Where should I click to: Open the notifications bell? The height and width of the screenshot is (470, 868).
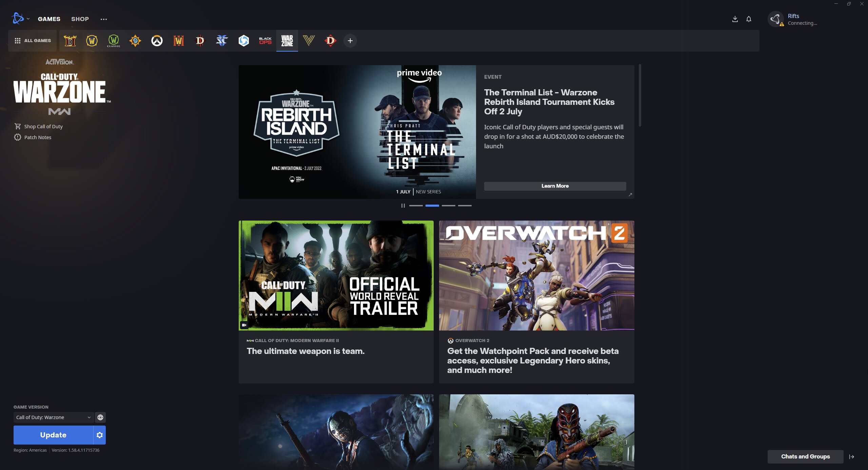(x=749, y=19)
